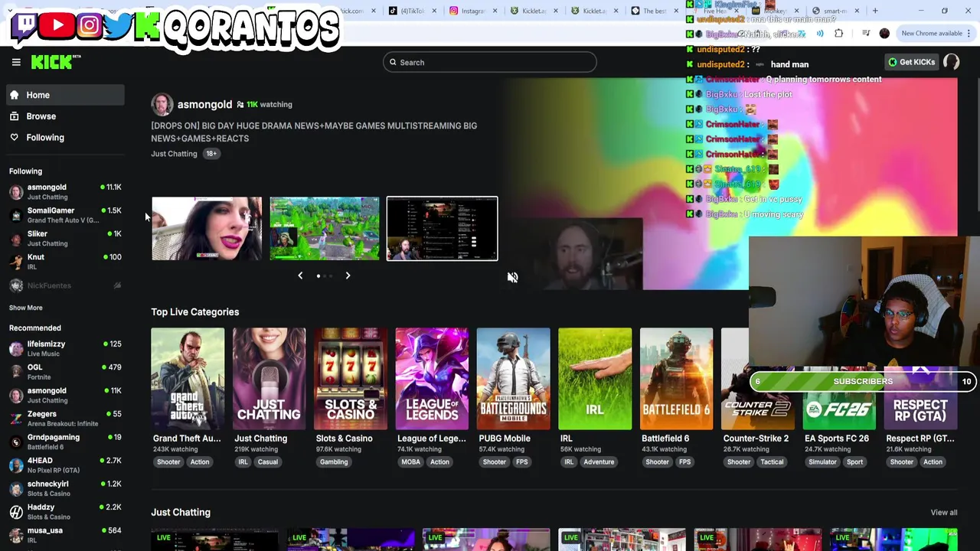Open OGL in the Recommended list
This screenshot has width=980, height=551.
pos(65,372)
